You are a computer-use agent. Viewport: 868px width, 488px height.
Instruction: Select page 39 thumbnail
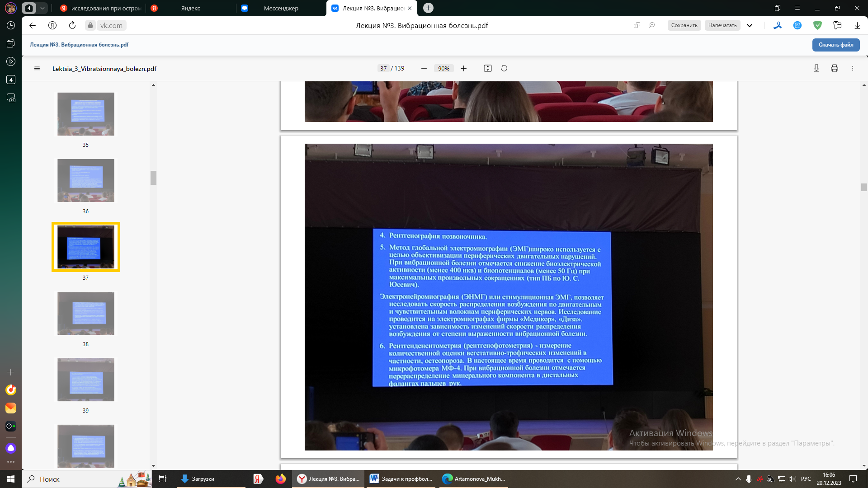tap(86, 380)
